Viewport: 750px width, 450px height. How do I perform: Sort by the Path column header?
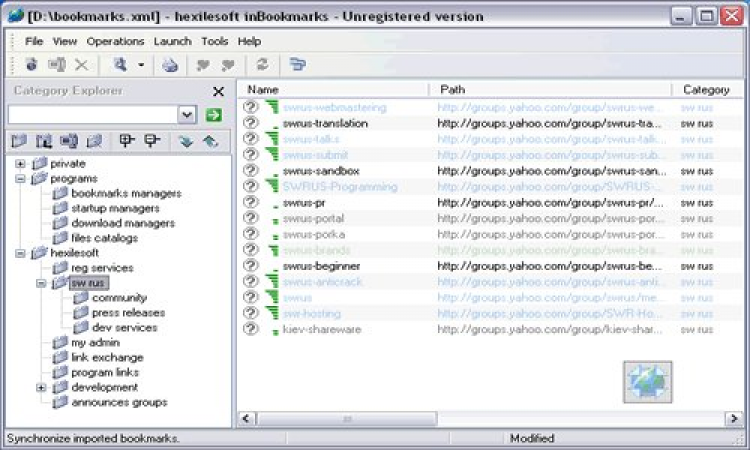pyautogui.click(x=551, y=90)
